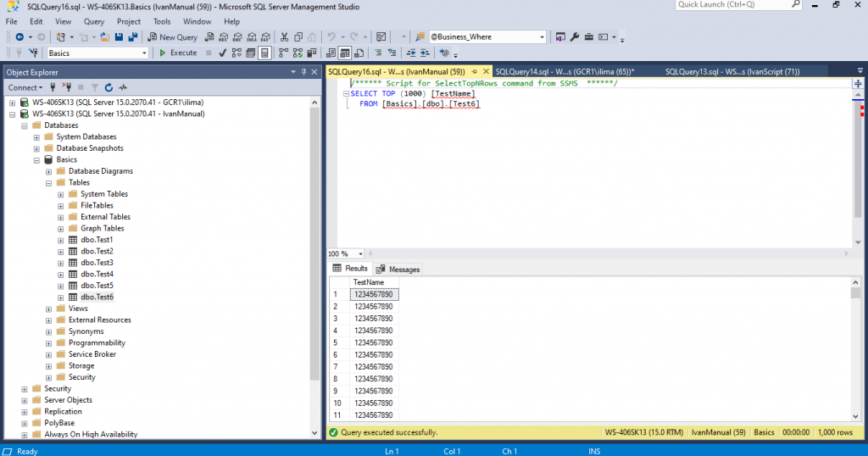Image resolution: width=868 pixels, height=456 pixels.
Task: Toggle Include Client Statistics
Action: 312,53
